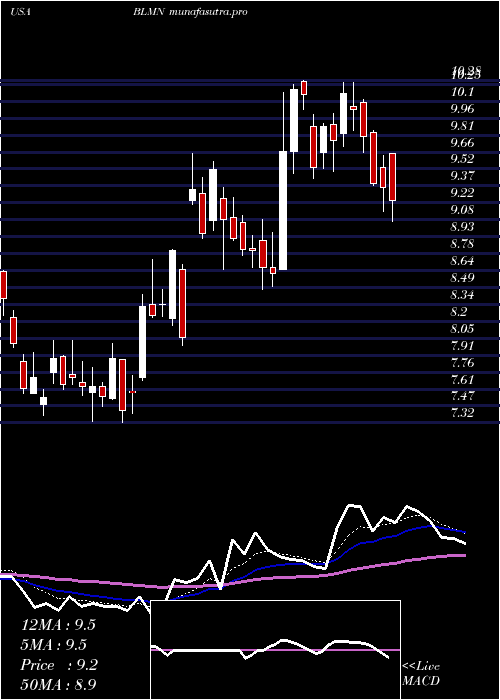
Task: Click the 5MA : 9.5 readout
Action: point(54,645)
